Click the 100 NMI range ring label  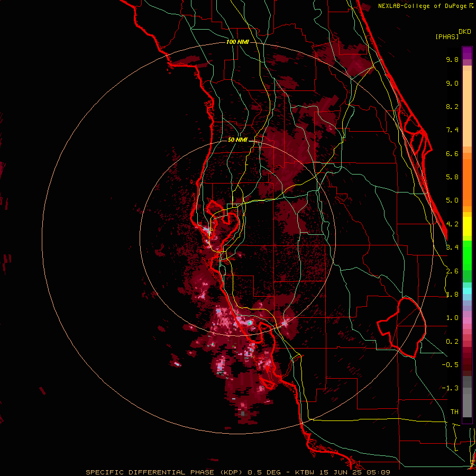[237, 42]
